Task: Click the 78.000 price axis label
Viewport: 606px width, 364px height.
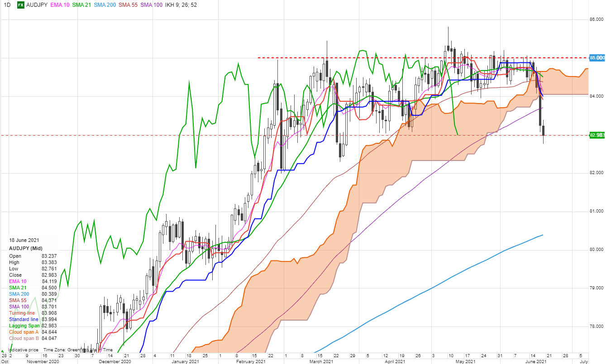Action: click(x=597, y=326)
